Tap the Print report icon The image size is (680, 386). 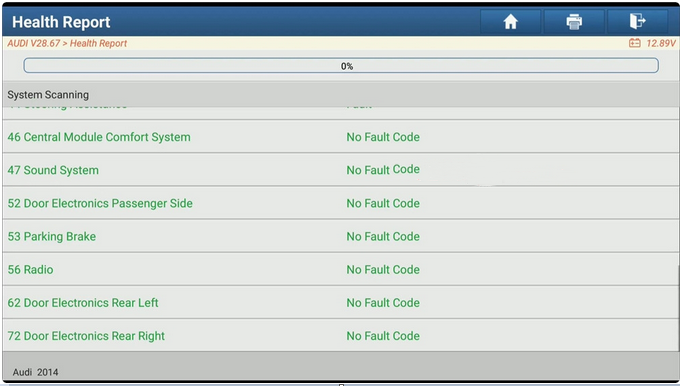[574, 21]
